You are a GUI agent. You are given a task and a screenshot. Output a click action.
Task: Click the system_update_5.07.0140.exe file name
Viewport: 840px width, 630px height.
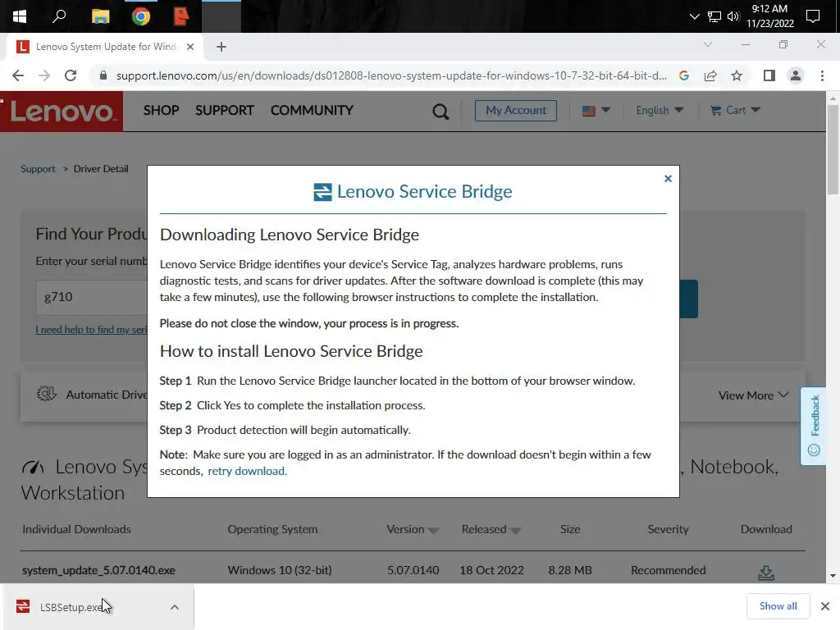tap(98, 570)
